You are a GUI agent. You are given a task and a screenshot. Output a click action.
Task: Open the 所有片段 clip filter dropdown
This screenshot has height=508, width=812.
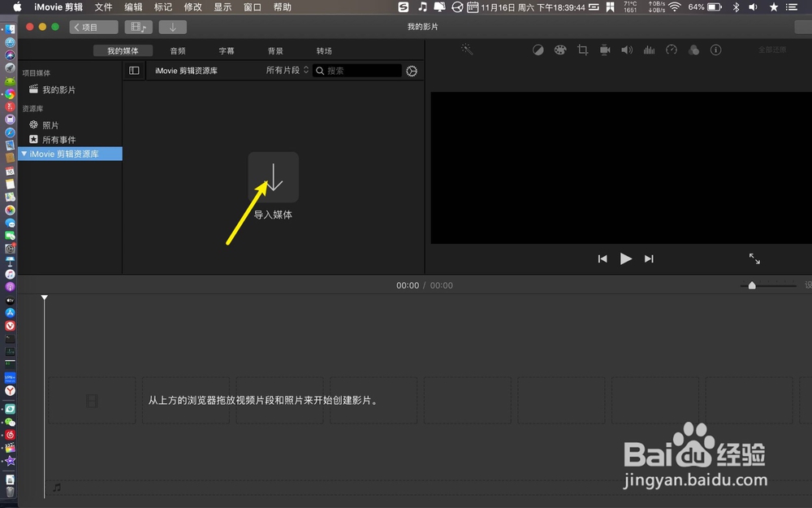coord(287,70)
